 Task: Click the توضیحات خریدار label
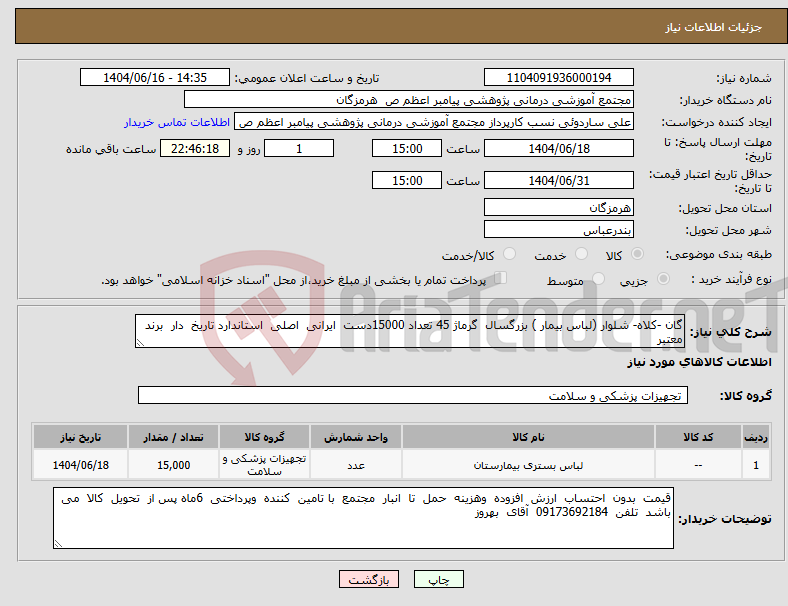pyautogui.click(x=725, y=519)
